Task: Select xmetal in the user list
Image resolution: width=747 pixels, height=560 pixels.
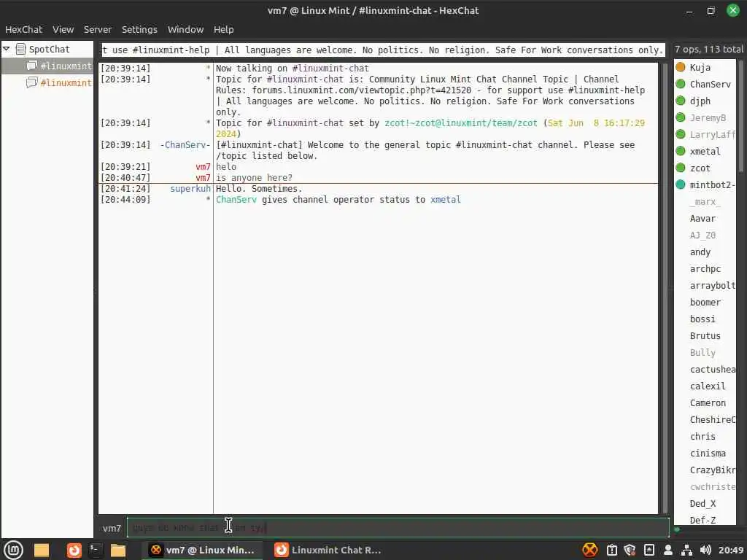Action: 705,152
